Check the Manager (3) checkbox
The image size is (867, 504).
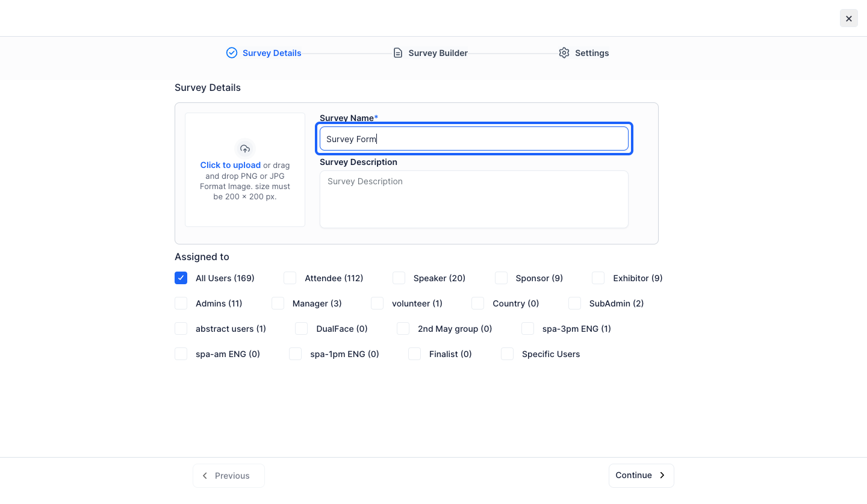pyautogui.click(x=278, y=303)
